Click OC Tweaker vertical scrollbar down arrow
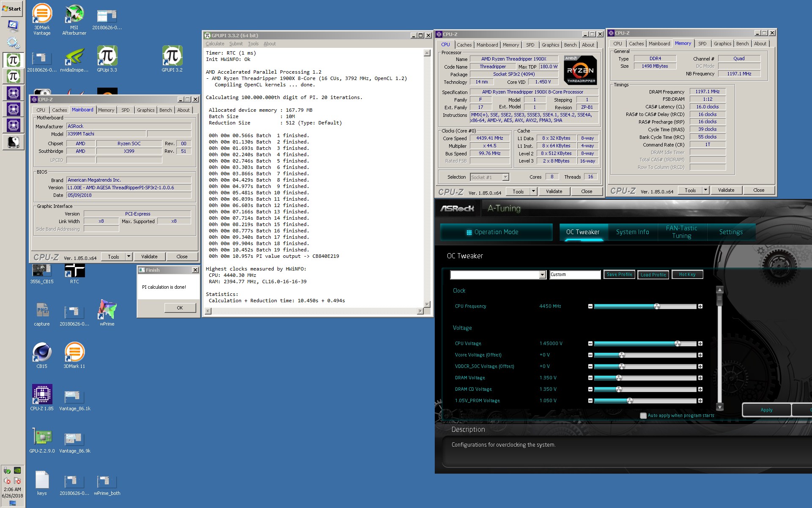Screen dimensions: 812x508 pyautogui.click(x=719, y=407)
